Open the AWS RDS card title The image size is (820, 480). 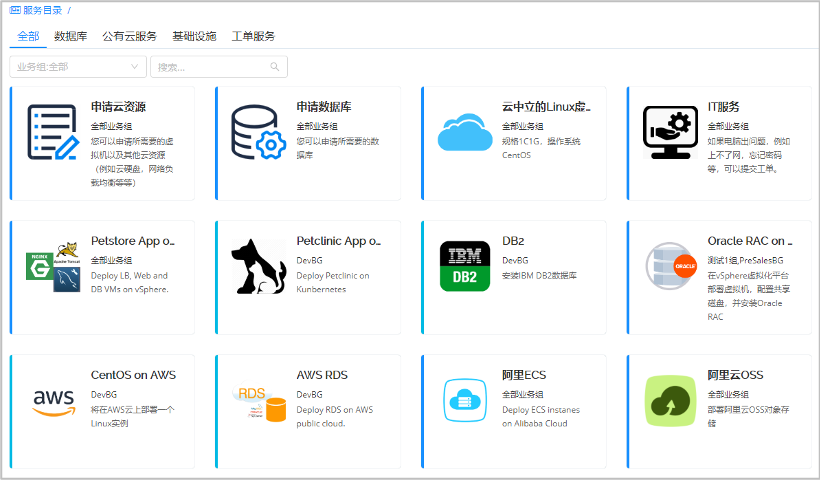click(322, 375)
